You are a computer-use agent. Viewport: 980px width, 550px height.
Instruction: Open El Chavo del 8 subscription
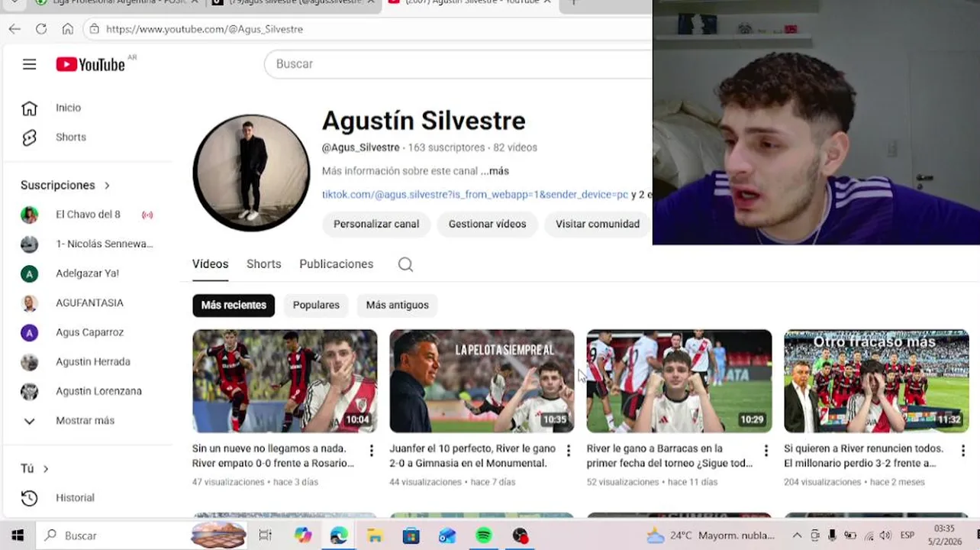point(88,215)
